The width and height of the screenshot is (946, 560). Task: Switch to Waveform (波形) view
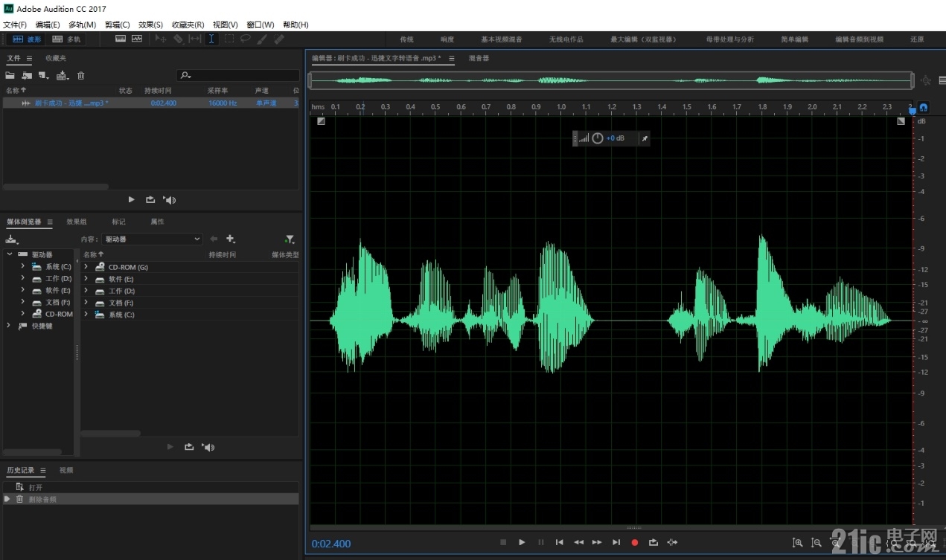27,39
